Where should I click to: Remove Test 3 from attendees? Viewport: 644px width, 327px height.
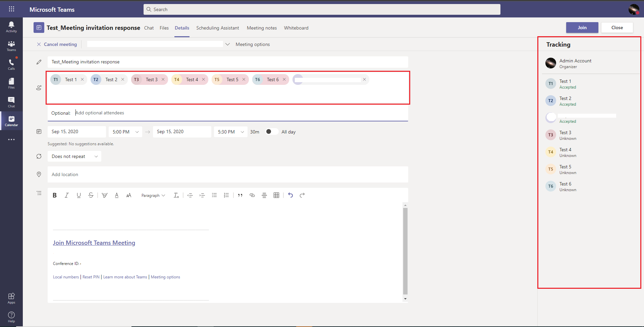(163, 79)
